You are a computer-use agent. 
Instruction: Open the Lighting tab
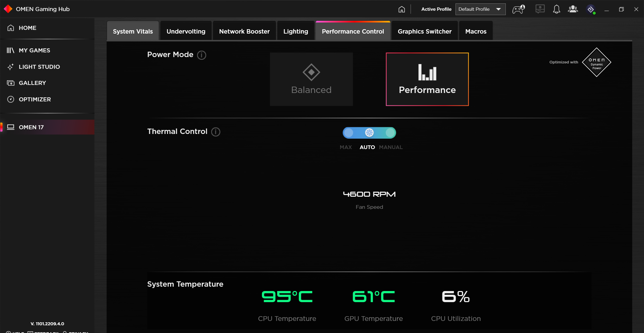click(x=296, y=31)
